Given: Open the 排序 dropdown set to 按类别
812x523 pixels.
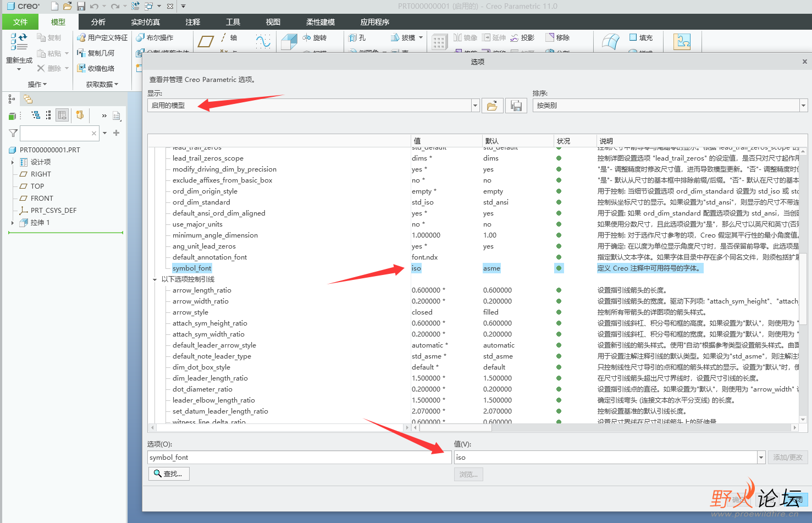Looking at the screenshot, I should (x=803, y=106).
